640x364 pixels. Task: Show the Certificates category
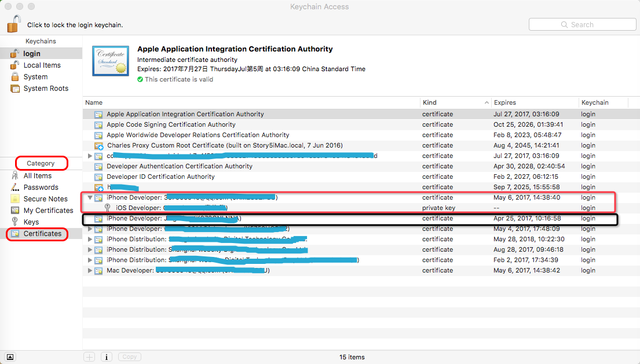[x=41, y=234]
